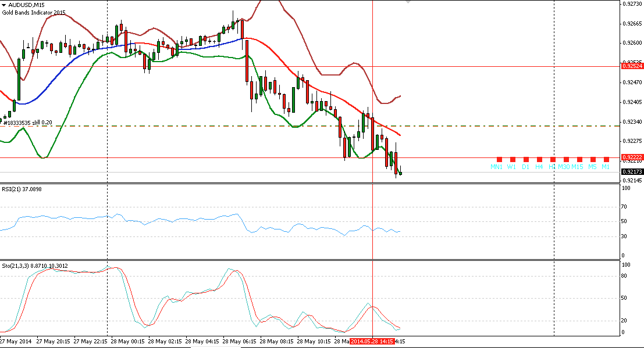The height and width of the screenshot is (348, 644).
Task: Click the red square above M15
Action: point(579,159)
